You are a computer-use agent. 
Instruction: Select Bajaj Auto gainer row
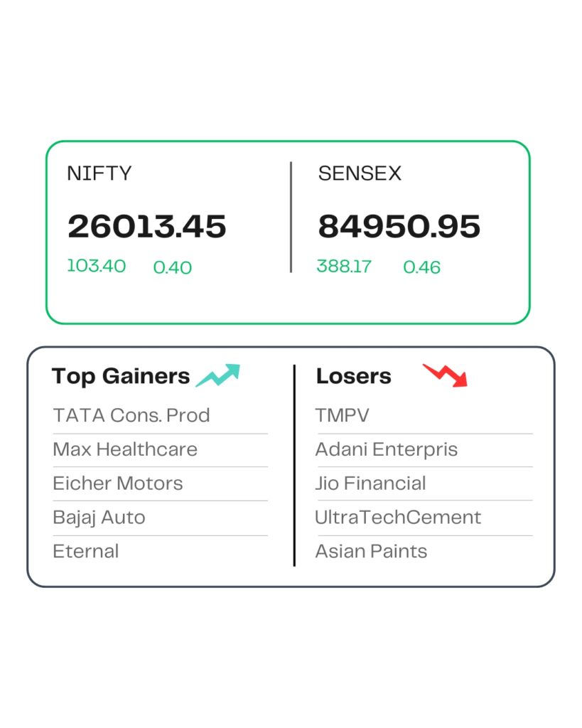[99, 518]
